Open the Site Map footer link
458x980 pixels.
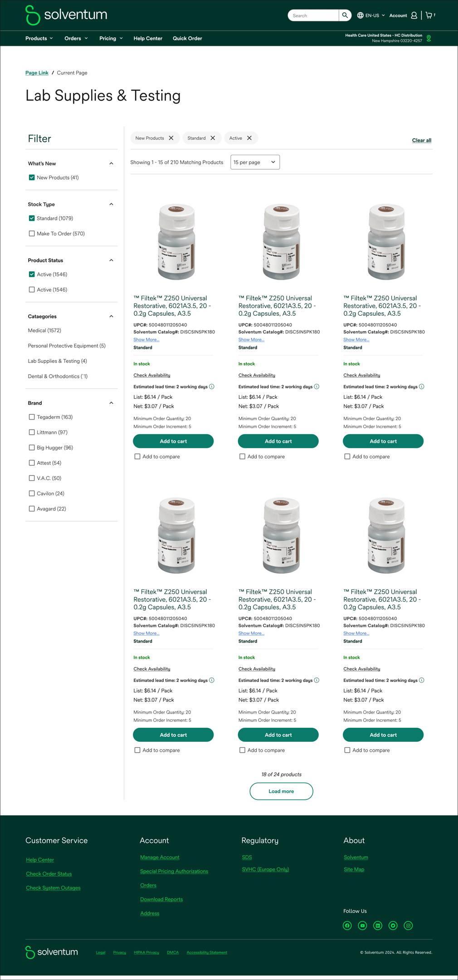[x=354, y=869]
